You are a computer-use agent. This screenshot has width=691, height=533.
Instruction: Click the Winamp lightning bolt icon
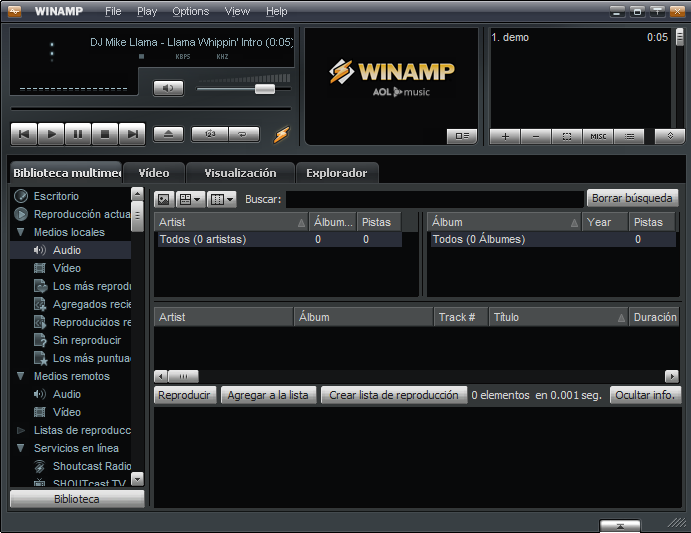click(x=281, y=134)
